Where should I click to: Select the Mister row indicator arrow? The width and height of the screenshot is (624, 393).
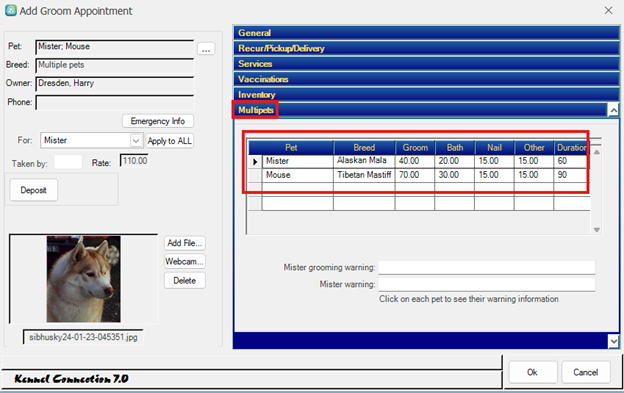[255, 161]
